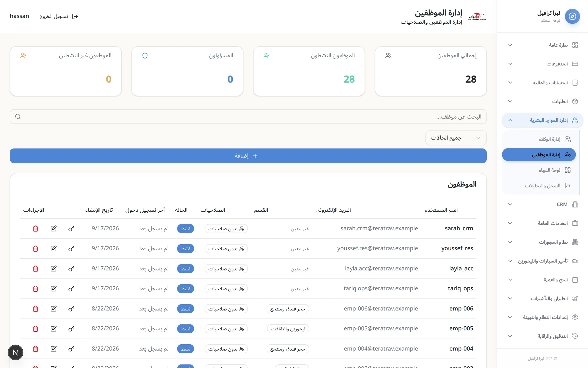588x368 pixels.
Task: Expand the نظرة عامة sidebar section
Action: (542, 45)
